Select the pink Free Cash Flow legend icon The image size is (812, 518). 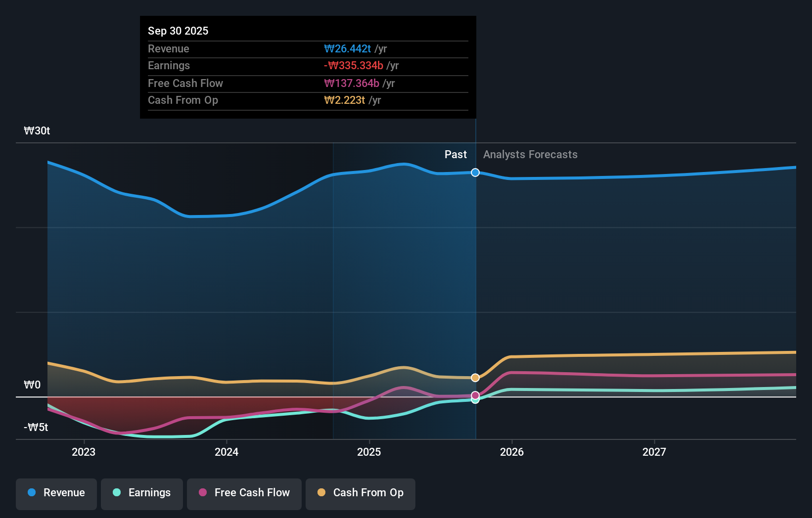coord(202,493)
